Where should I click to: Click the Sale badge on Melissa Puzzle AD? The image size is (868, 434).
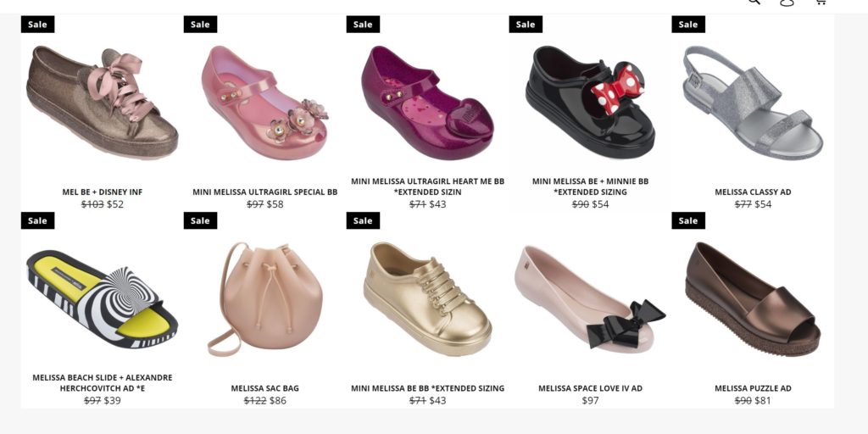point(688,220)
